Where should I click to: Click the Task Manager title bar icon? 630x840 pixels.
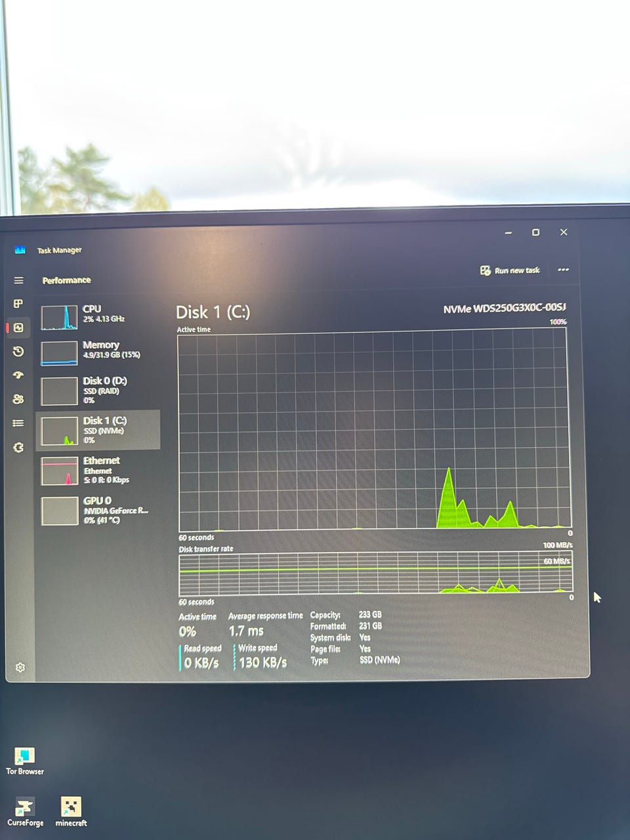pos(20,250)
